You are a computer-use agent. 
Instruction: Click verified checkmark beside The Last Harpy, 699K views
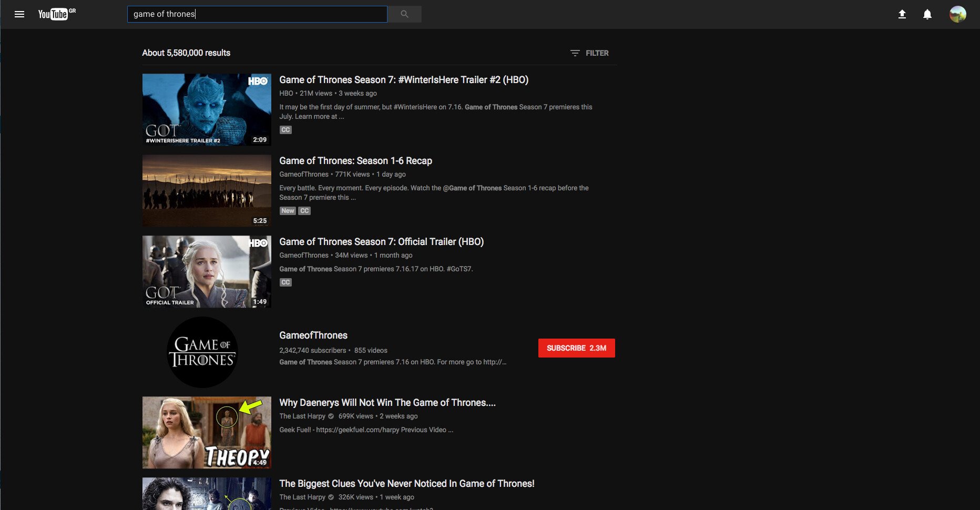pos(331,416)
